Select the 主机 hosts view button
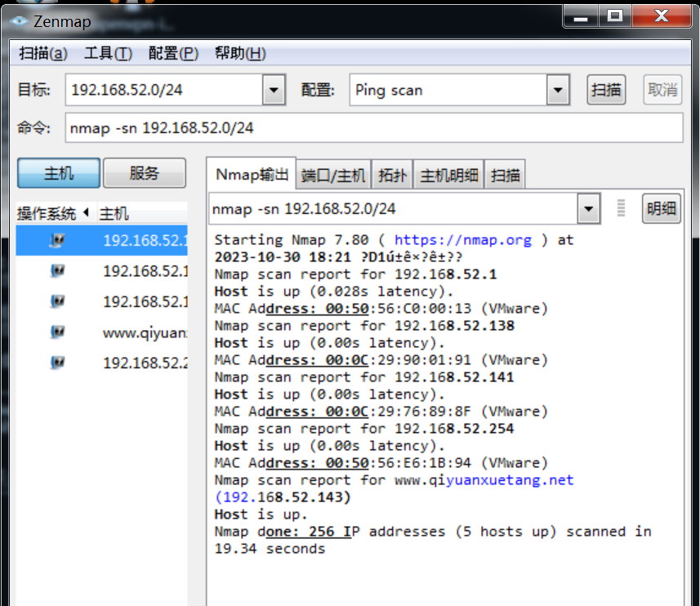 pos(59,172)
